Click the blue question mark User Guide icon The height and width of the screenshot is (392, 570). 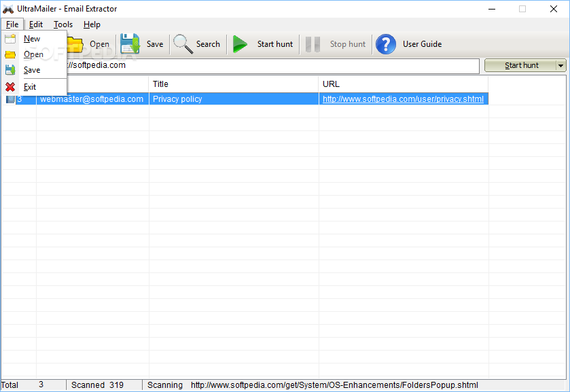386,44
